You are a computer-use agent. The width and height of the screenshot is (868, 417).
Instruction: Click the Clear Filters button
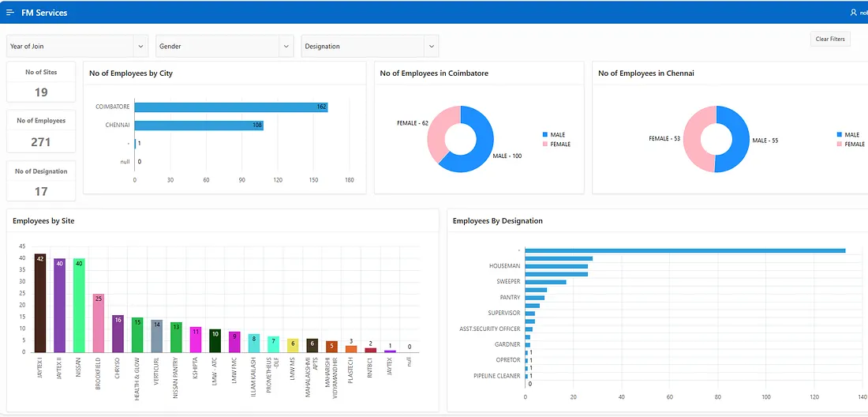click(x=830, y=39)
